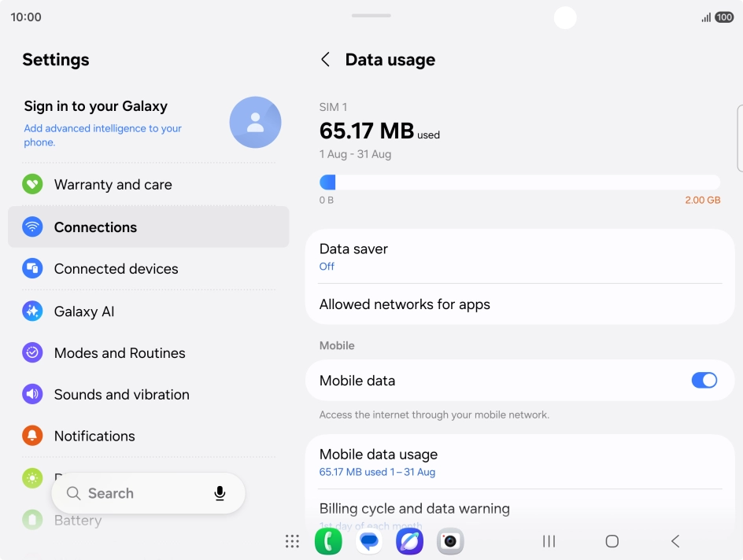Tap the magnifier icon in Search

[73, 493]
